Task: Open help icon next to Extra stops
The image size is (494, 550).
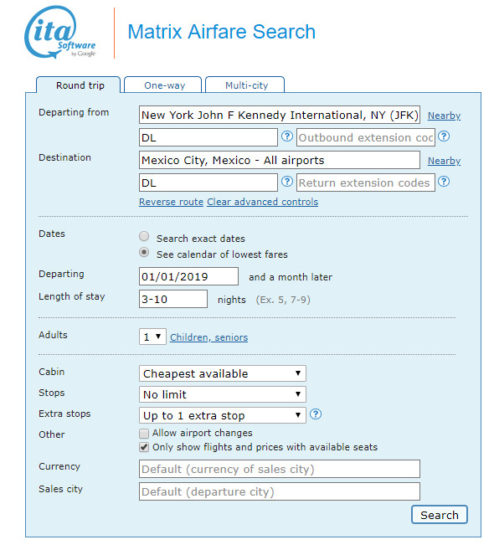Action: (x=316, y=414)
